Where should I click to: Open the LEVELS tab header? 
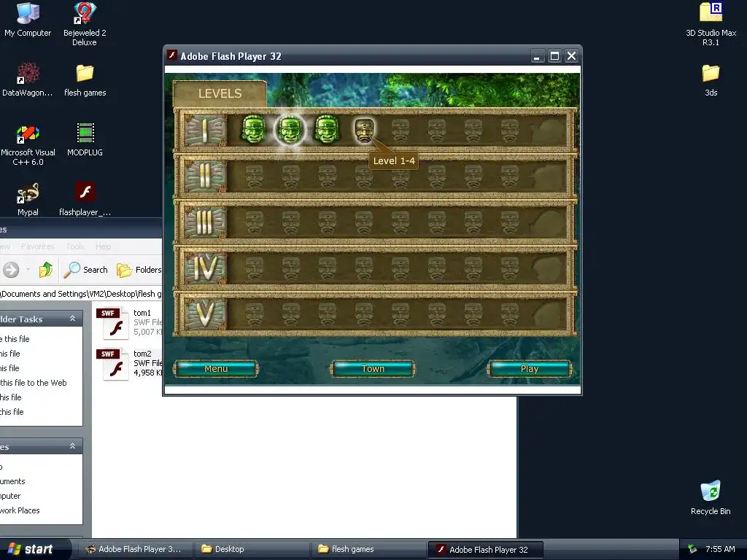[x=220, y=93]
